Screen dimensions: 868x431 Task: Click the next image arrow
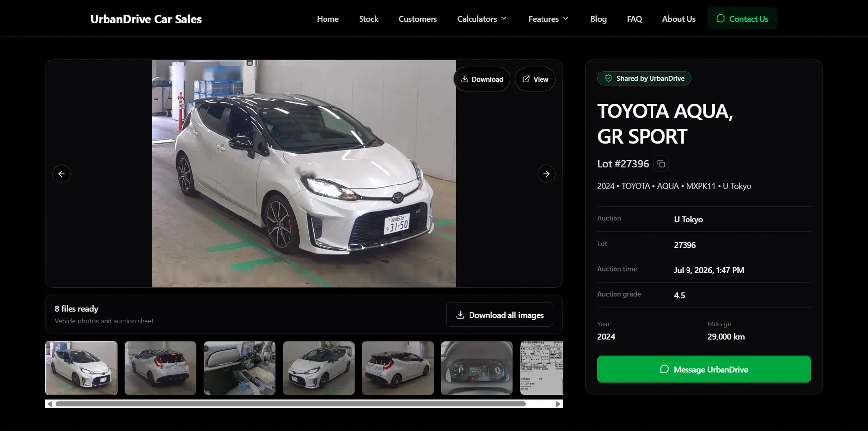pyautogui.click(x=546, y=174)
